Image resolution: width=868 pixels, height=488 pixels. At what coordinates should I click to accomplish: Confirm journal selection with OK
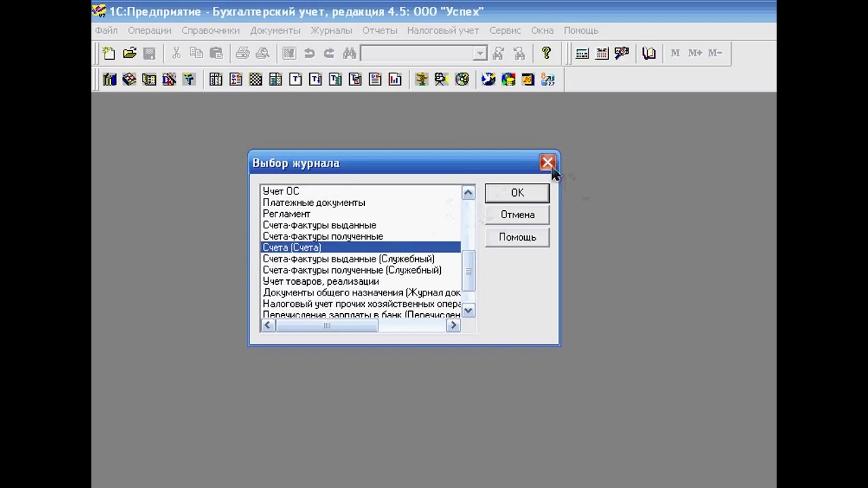(x=517, y=193)
